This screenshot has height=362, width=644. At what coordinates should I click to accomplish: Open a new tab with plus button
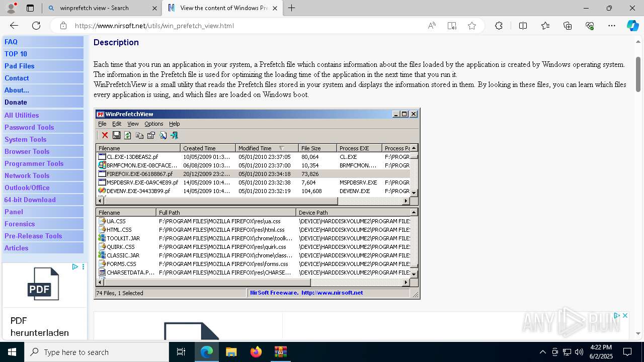(x=291, y=8)
